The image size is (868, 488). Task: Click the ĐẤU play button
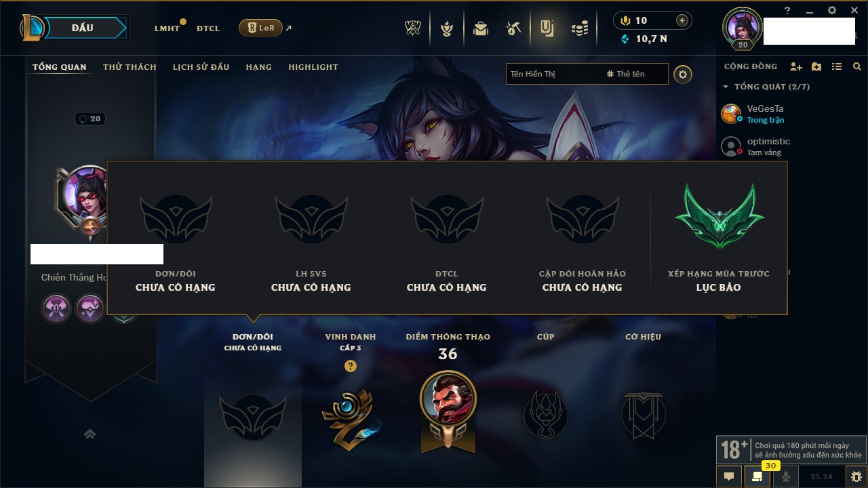[82, 28]
